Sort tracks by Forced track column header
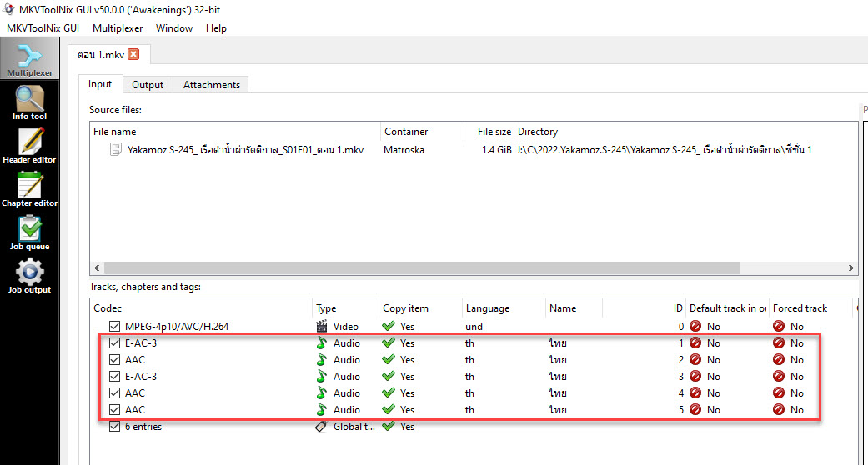The image size is (868, 465). pyautogui.click(x=811, y=308)
